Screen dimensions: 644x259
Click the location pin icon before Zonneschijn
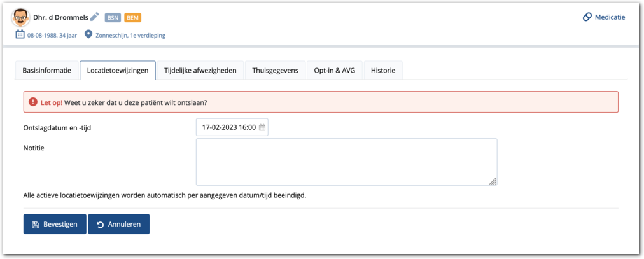point(88,34)
